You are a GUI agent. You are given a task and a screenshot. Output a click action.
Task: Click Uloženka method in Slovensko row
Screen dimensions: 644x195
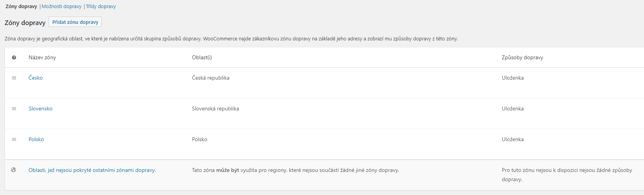point(513,108)
